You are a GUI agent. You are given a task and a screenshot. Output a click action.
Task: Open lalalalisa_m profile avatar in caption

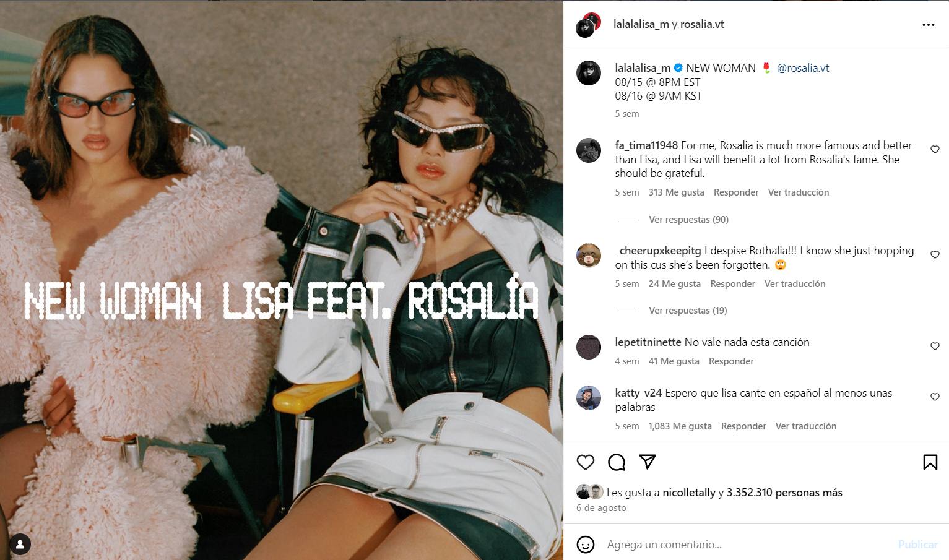click(589, 73)
